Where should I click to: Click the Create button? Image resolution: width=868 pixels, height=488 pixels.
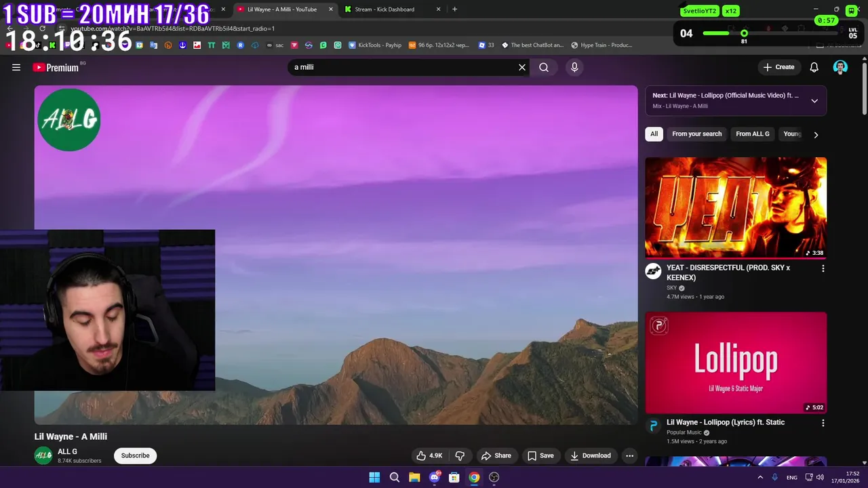click(778, 67)
